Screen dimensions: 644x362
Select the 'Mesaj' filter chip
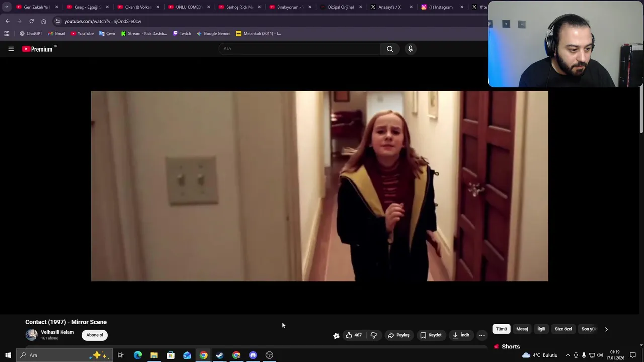point(522,329)
